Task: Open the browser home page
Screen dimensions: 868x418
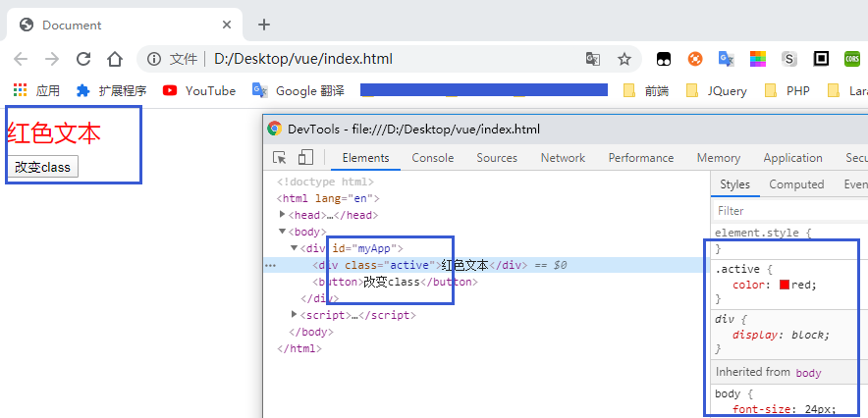Action: (115, 59)
